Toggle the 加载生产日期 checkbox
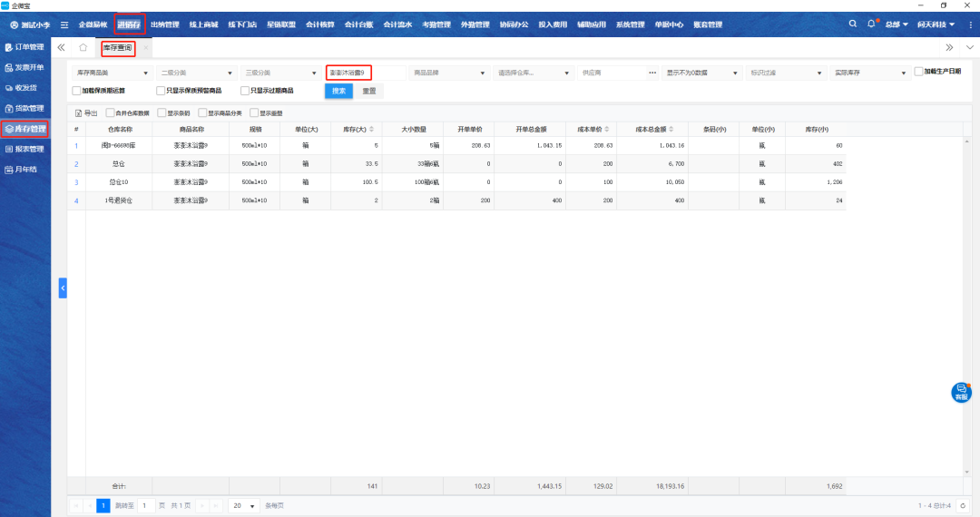This screenshot has height=517, width=980. (918, 72)
